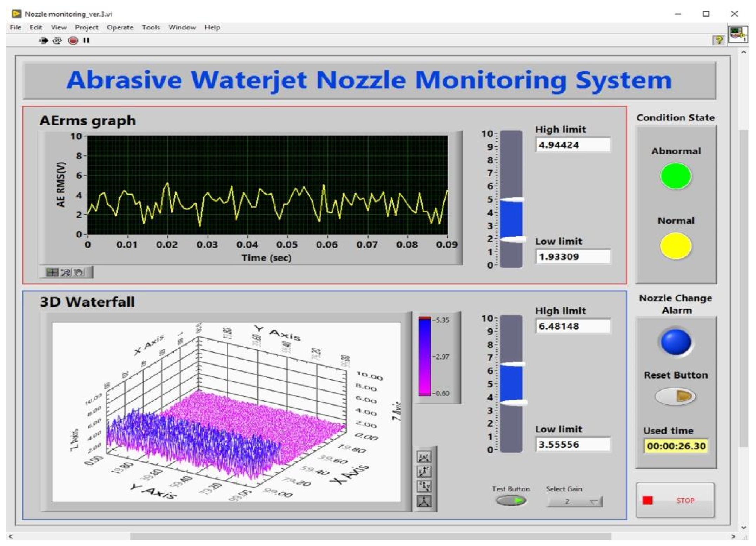
Task: Click the 3D default isometric view icon
Action: point(424,501)
